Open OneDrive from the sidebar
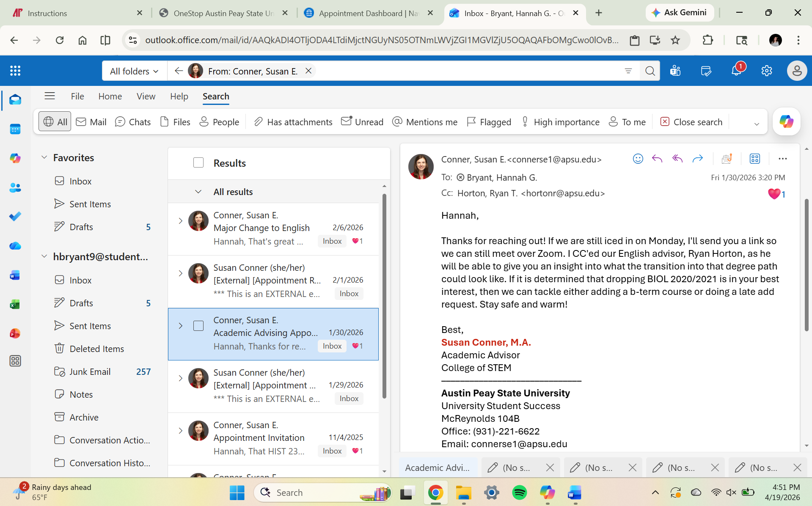The image size is (812, 506). pyautogui.click(x=15, y=246)
